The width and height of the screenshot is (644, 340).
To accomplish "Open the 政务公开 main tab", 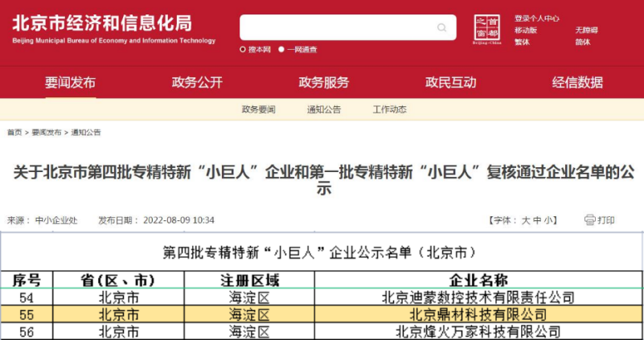I will (x=197, y=82).
